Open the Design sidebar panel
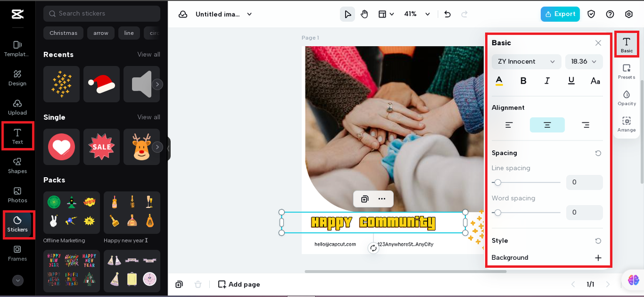Image resolution: width=644 pixels, height=297 pixels. (17, 78)
